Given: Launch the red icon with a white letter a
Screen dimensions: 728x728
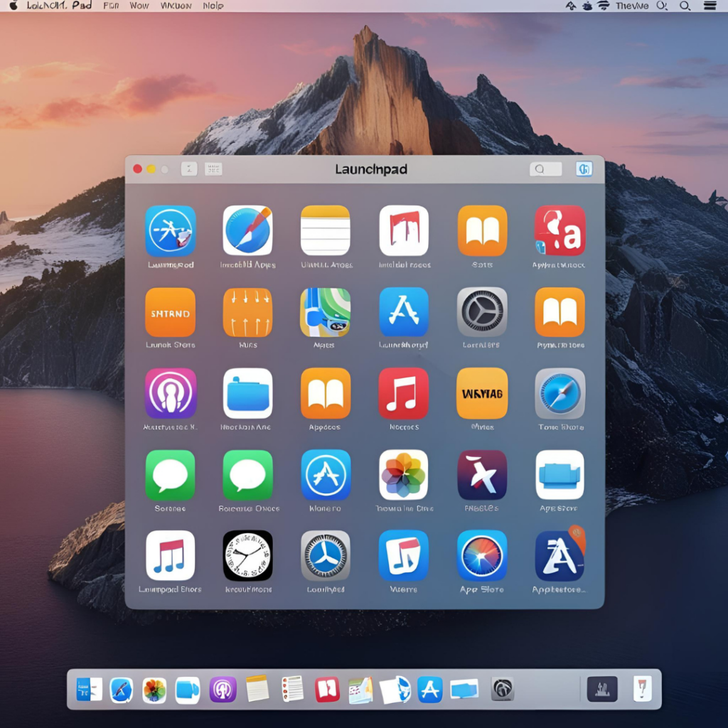Looking at the screenshot, I should tap(560, 231).
